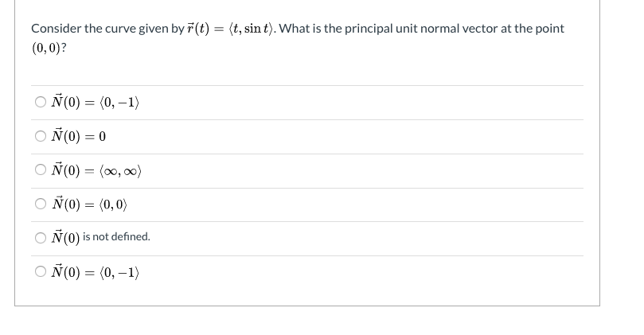Click "Consider the curve given by" text
The width and height of the screenshot is (644, 335).
pos(107,29)
